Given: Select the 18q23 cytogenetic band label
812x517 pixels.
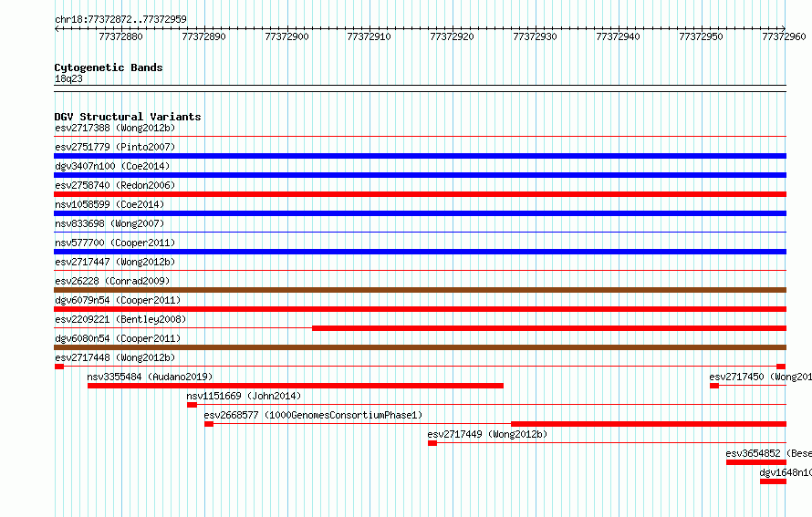Looking at the screenshot, I should tap(68, 78).
